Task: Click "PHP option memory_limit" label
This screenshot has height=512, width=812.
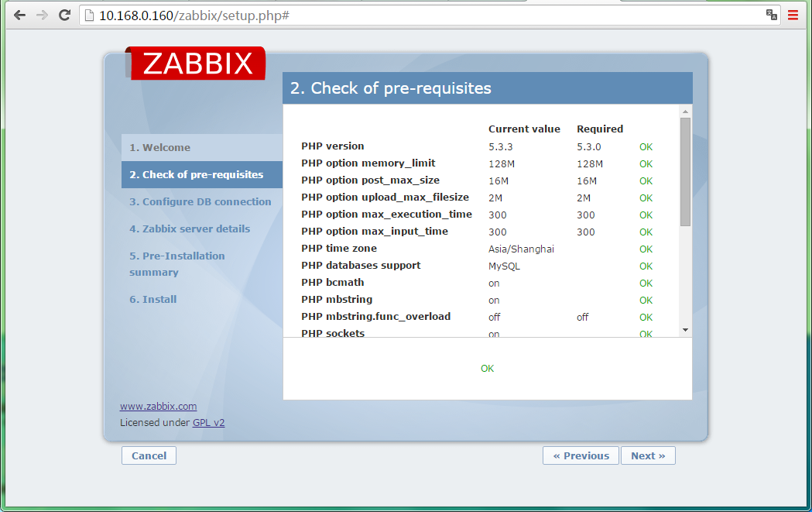Action: coord(368,163)
